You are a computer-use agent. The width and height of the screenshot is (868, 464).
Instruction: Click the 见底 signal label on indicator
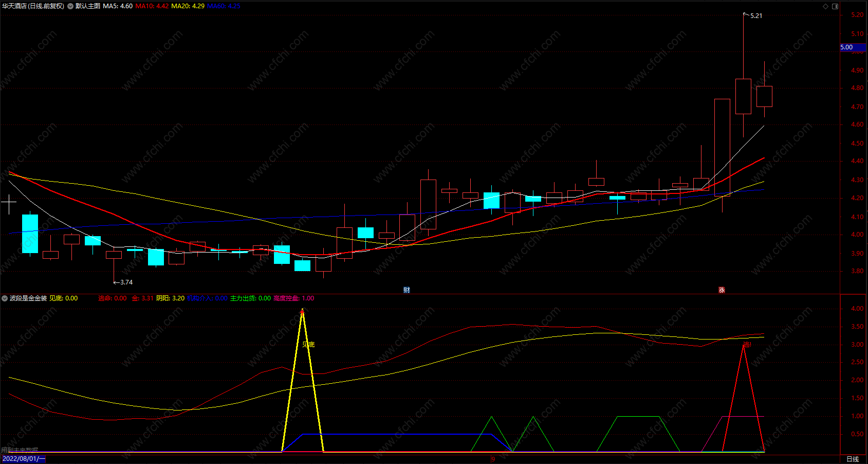click(308, 345)
